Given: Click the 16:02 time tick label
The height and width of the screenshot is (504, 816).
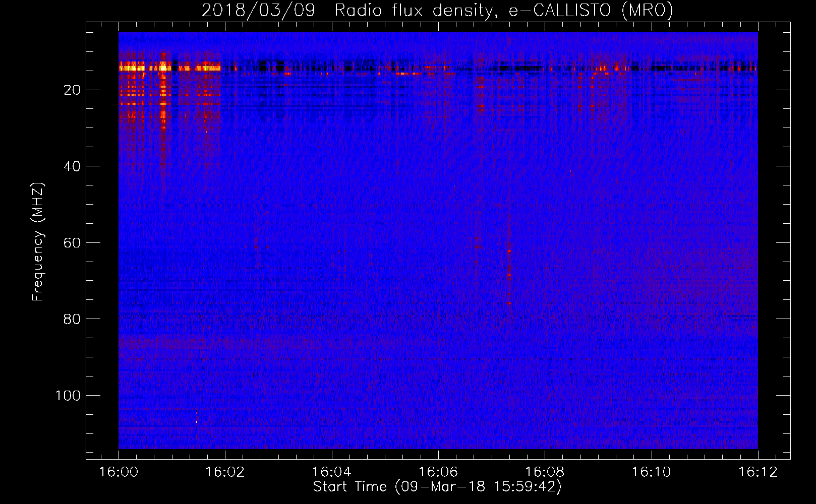Looking at the screenshot, I should click(x=225, y=472).
